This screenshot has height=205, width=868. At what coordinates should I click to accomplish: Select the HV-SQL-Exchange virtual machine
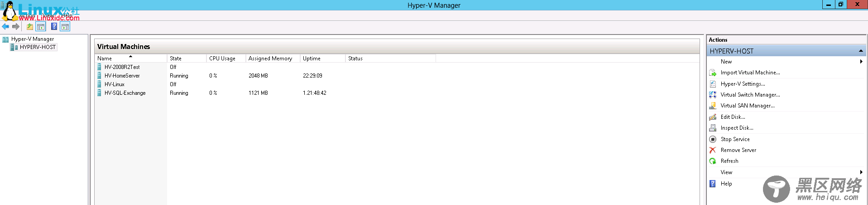tap(125, 93)
